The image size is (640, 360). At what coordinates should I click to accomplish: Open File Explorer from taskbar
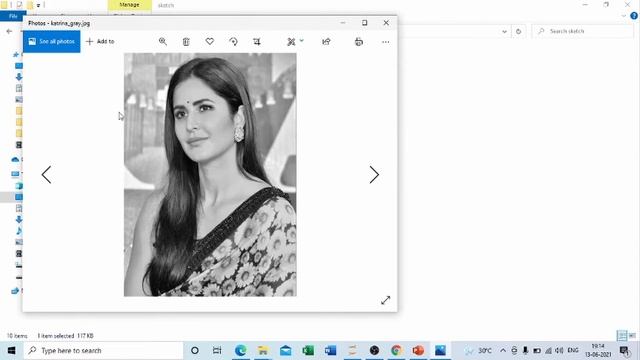tap(263, 350)
